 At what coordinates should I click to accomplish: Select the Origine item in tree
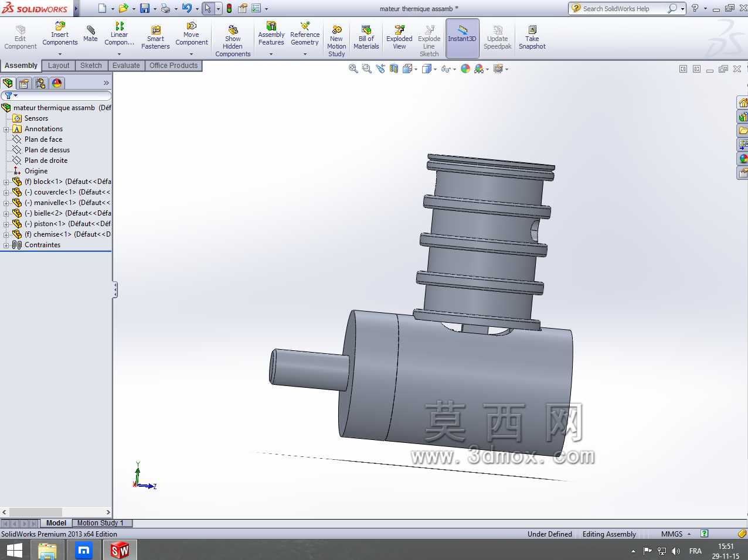[36, 171]
